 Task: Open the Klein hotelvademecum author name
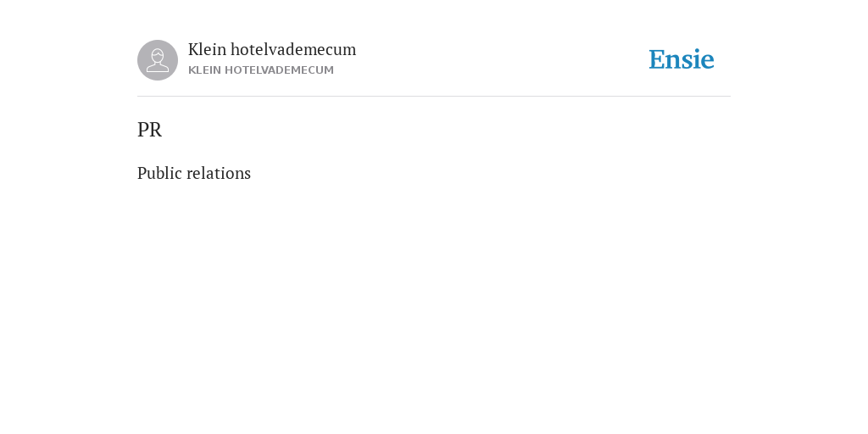(x=272, y=50)
